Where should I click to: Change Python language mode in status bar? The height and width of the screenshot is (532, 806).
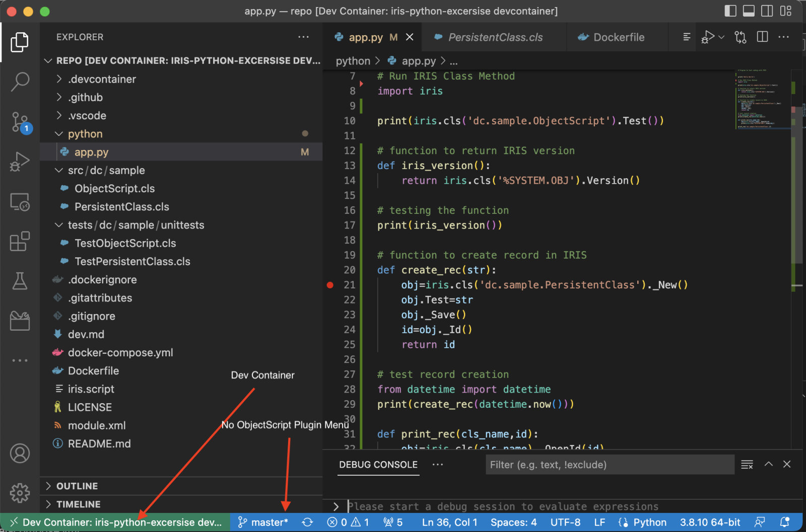tap(649, 522)
